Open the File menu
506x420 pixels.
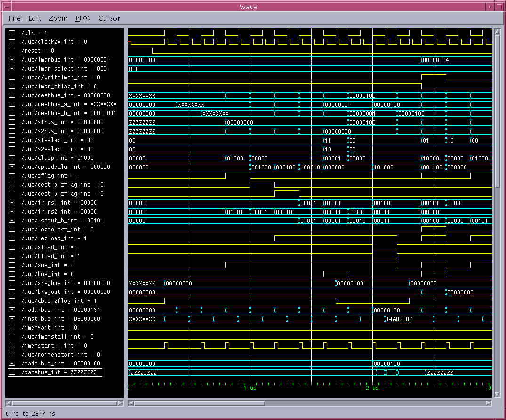pos(15,18)
